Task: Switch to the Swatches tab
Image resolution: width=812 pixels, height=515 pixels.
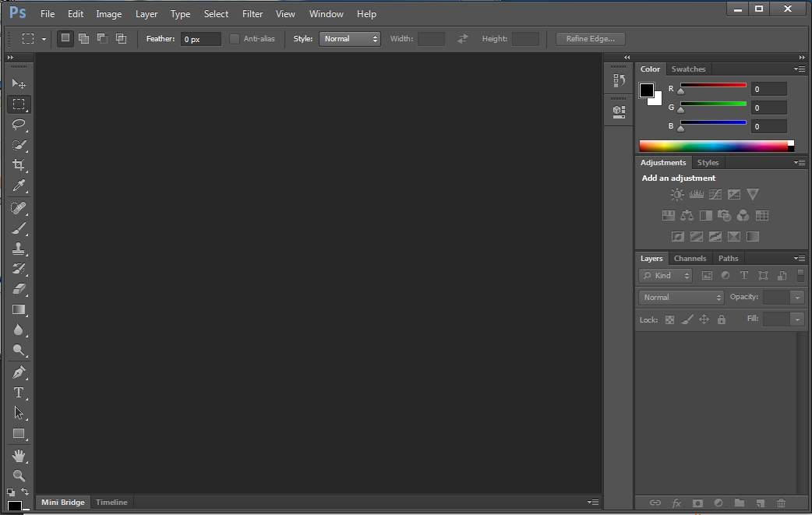Action: 689,69
